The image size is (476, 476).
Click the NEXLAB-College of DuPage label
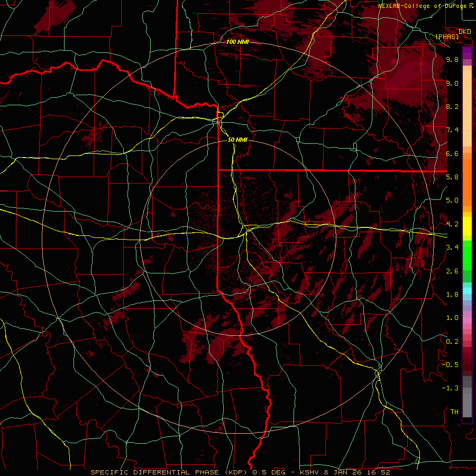tap(422, 6)
